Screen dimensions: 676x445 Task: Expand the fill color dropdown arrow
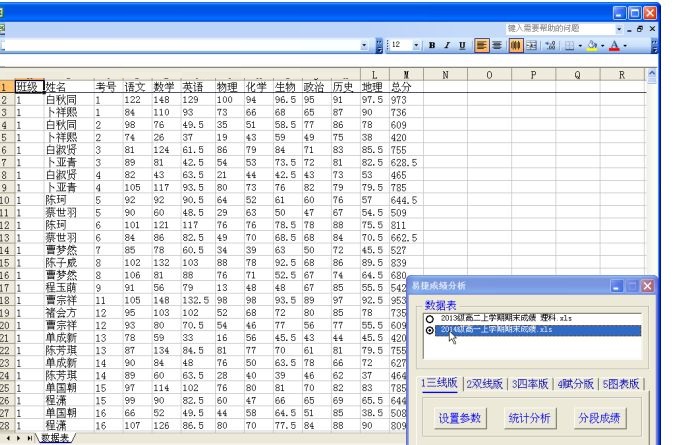click(x=604, y=46)
